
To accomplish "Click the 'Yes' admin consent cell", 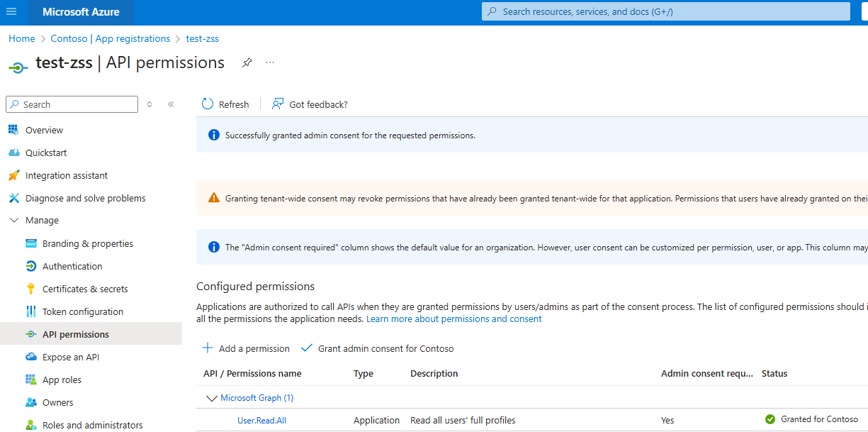I will click(667, 420).
